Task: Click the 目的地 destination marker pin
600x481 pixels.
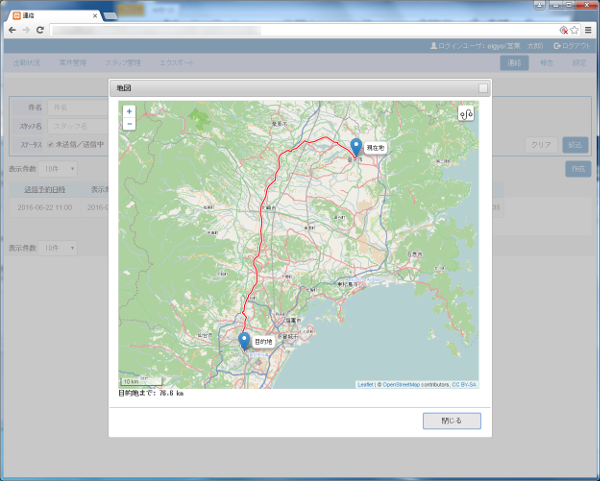Action: (x=245, y=341)
